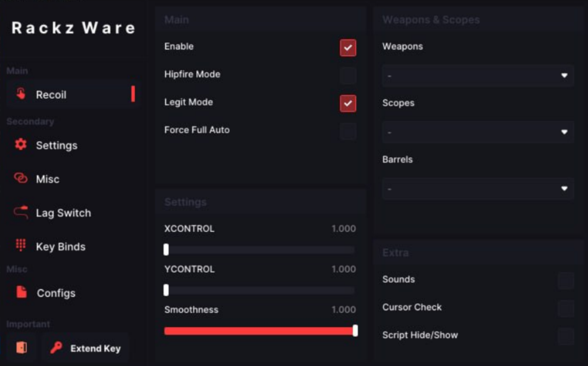
Task: Expand the Scopes dropdown
Action: (x=477, y=132)
